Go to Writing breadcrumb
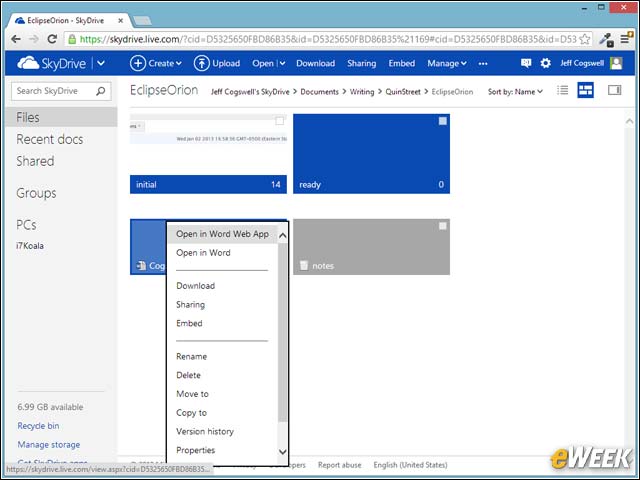The height and width of the screenshot is (480, 640). tap(362, 92)
